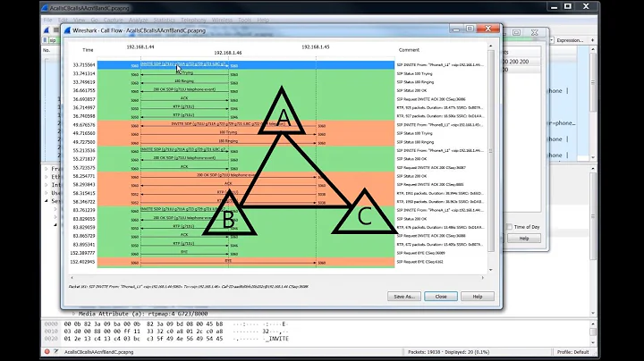Close the dialog behind Call Flow with its X
The width and height of the screenshot is (644, 361).
534,32
